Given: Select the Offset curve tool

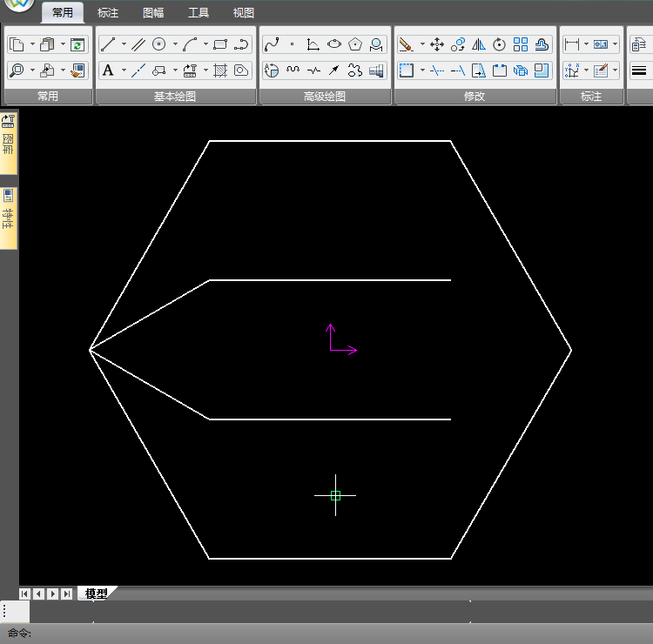Looking at the screenshot, I should coord(542,44).
